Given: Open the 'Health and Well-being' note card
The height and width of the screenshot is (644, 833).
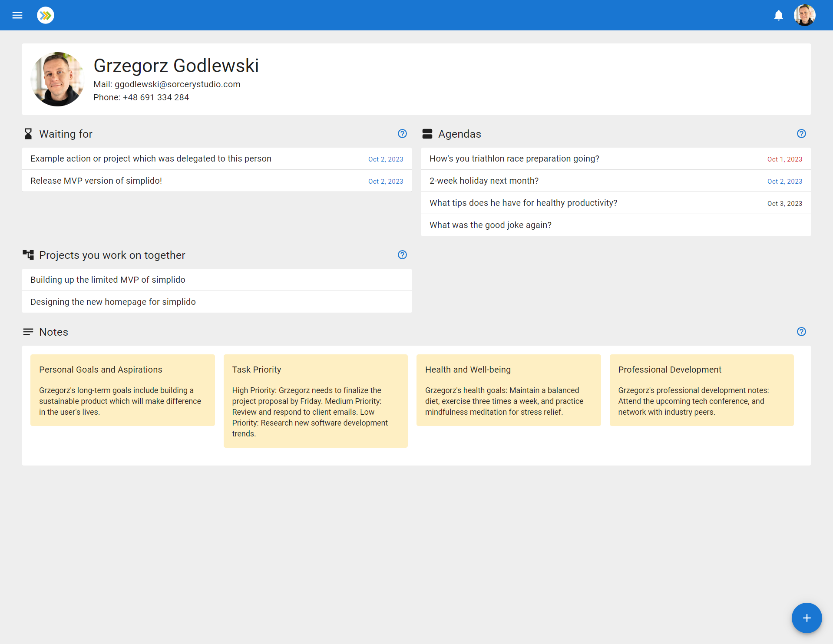Looking at the screenshot, I should pyautogui.click(x=509, y=390).
